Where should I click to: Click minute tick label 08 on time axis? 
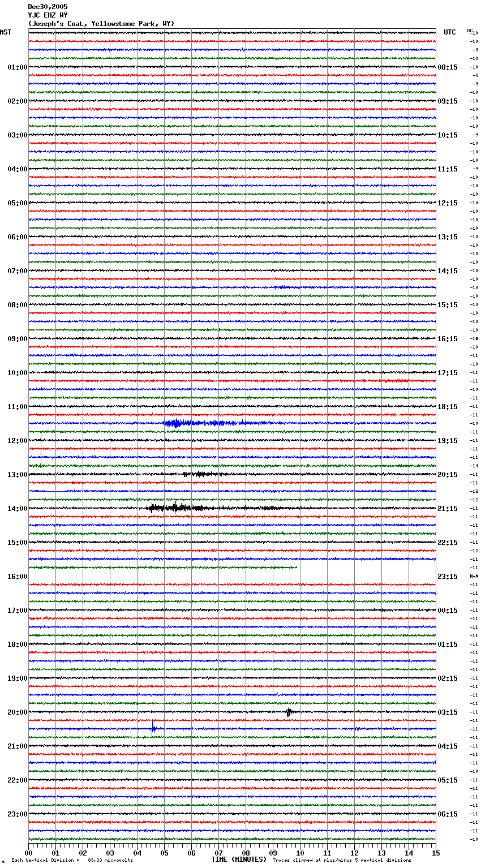pos(246,853)
